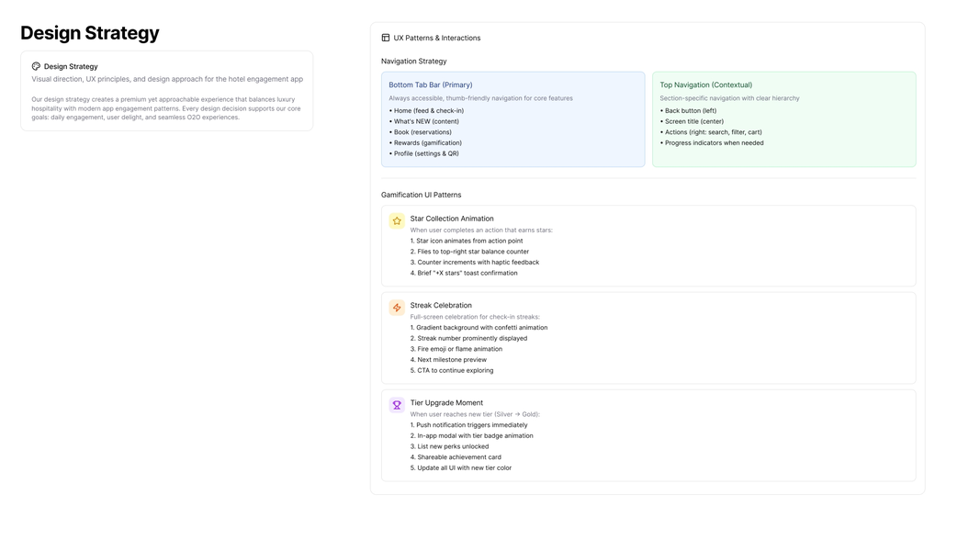The height and width of the screenshot is (551, 980).
Task: Click the UX Patterns & Interactions title
Action: 436,38
